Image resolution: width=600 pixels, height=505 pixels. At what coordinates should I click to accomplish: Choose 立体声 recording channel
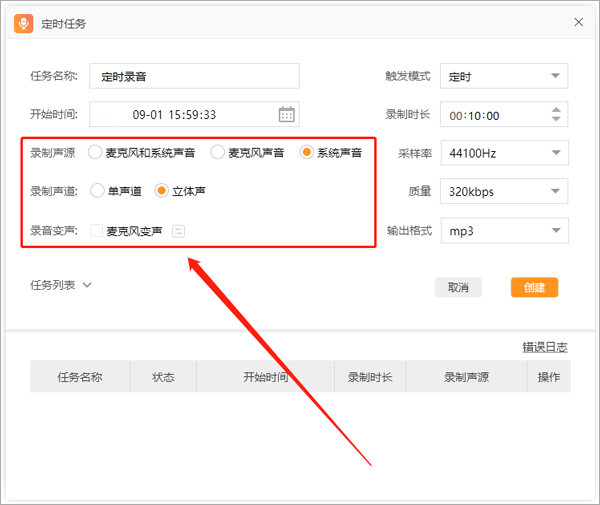click(161, 191)
